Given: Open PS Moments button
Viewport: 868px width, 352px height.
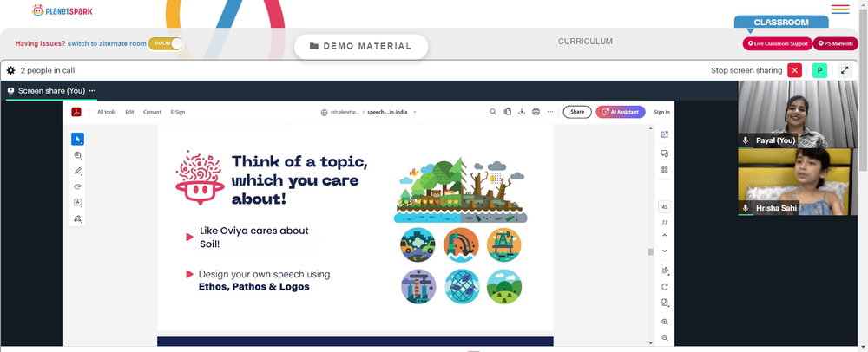Looking at the screenshot, I should (x=835, y=43).
